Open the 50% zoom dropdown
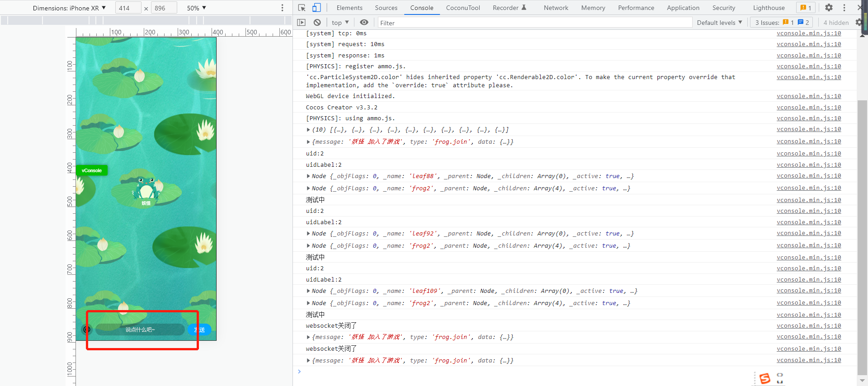Viewport: 868px width, 386px height. click(196, 8)
